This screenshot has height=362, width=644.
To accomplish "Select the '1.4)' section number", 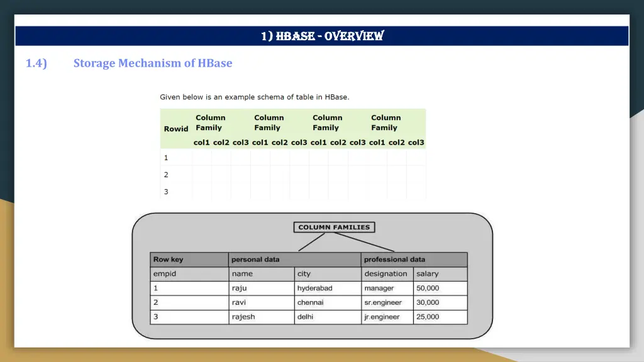I will (36, 63).
